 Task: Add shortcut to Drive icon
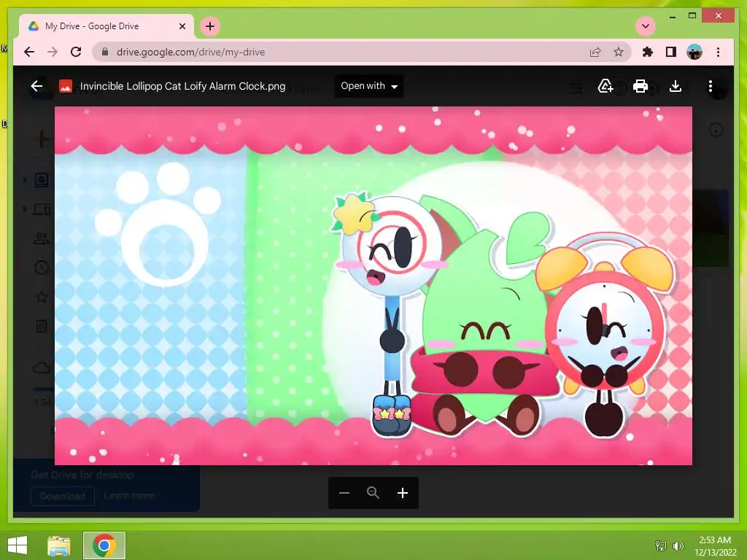(605, 86)
